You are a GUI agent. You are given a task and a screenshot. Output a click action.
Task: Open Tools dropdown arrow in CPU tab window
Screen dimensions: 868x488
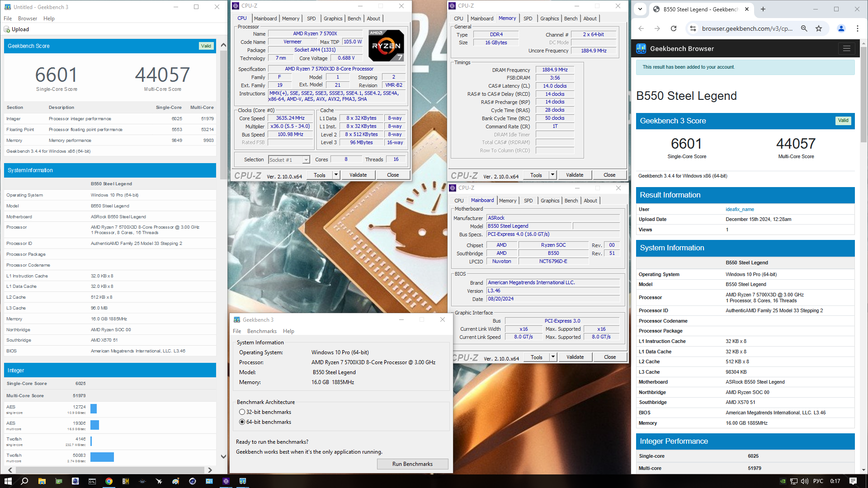pos(336,175)
